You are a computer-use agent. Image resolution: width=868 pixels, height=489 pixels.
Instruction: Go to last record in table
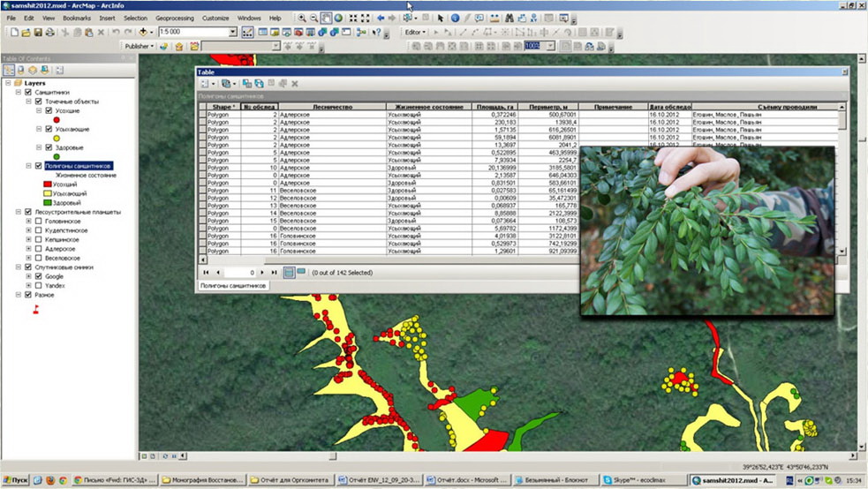tap(274, 272)
